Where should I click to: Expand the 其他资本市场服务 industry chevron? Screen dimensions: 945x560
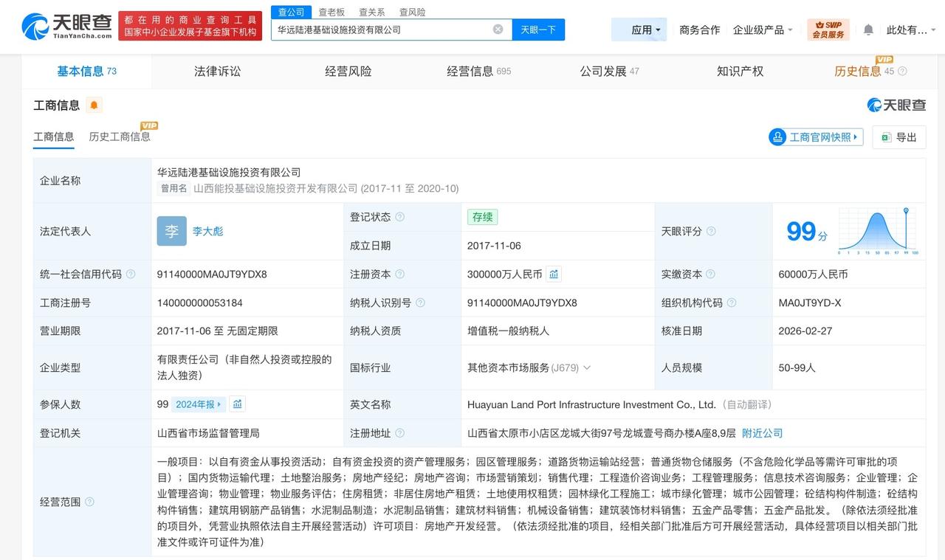tap(587, 367)
